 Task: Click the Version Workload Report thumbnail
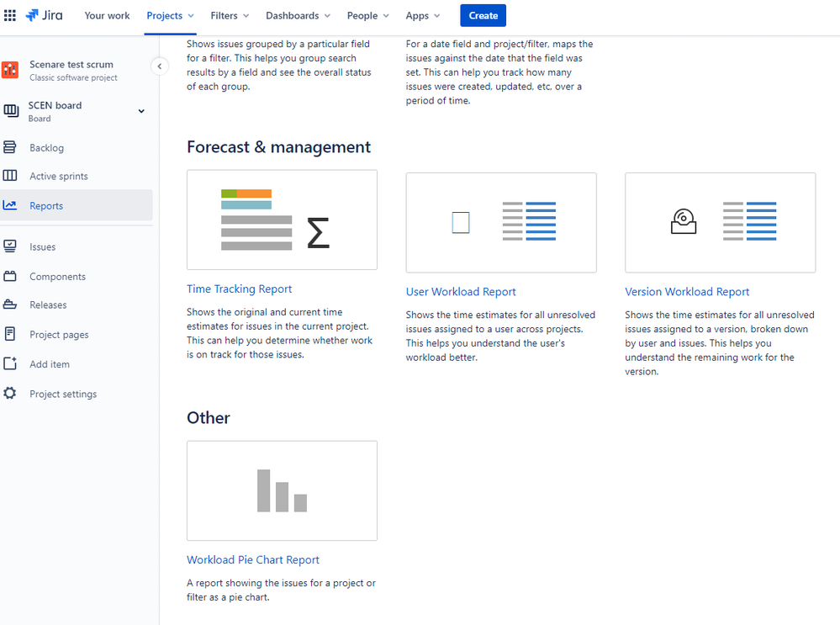pyautogui.click(x=720, y=222)
